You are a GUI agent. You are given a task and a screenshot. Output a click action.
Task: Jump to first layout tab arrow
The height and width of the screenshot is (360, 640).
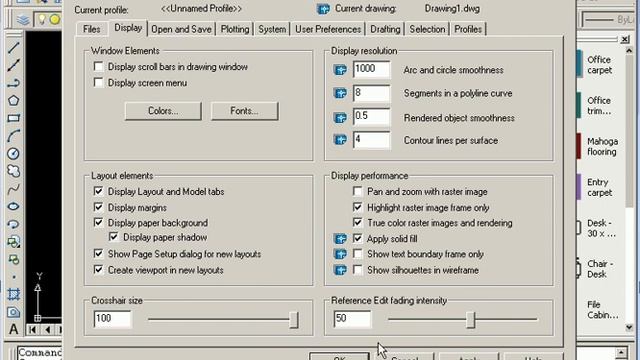point(32,329)
